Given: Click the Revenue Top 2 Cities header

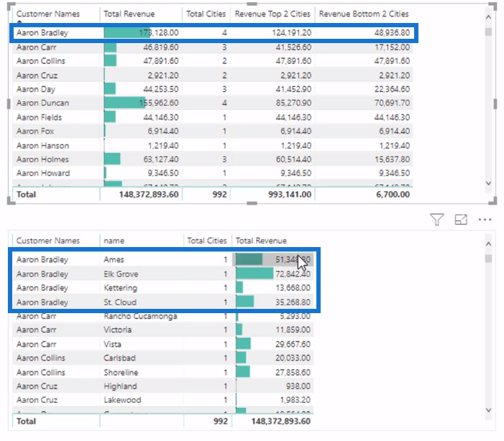Looking at the screenshot, I should tap(272, 14).
